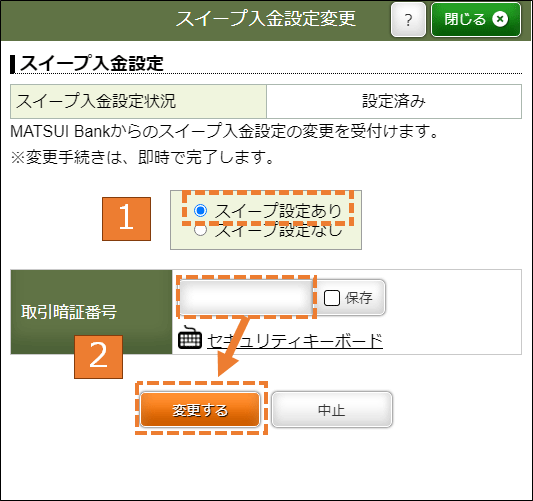Select スイープ設定あり radio button
The height and width of the screenshot is (501, 533).
[x=201, y=210]
